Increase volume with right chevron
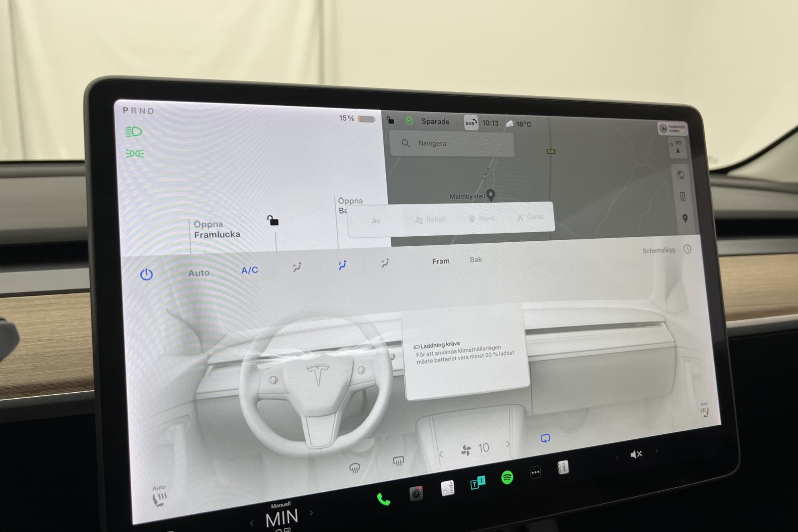The image size is (798, 532). coord(656,451)
